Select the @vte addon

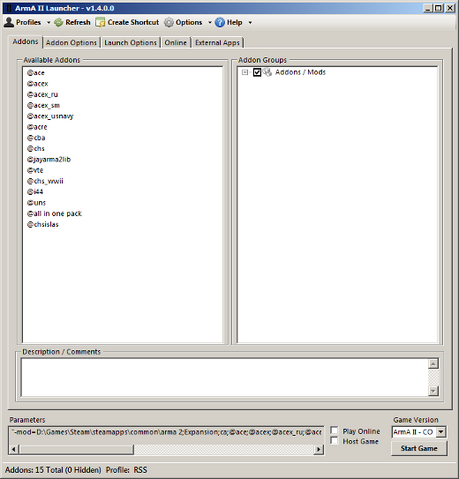tap(35, 170)
